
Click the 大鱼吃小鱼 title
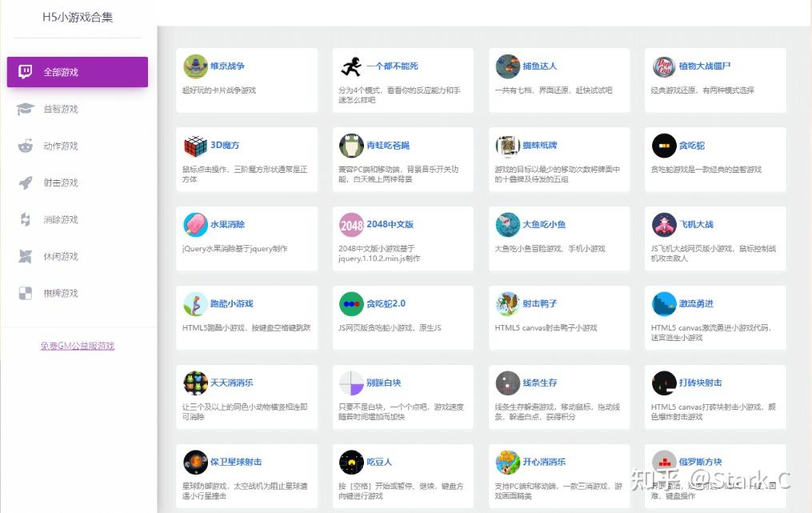544,224
